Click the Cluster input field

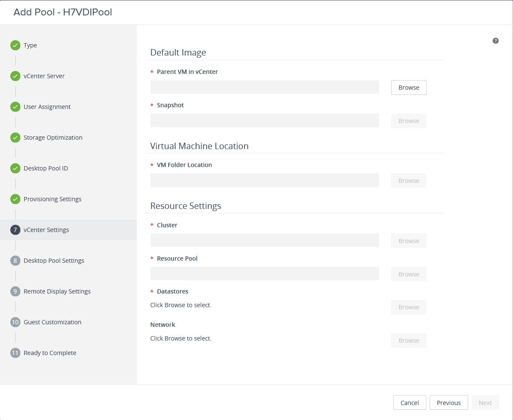click(x=265, y=241)
